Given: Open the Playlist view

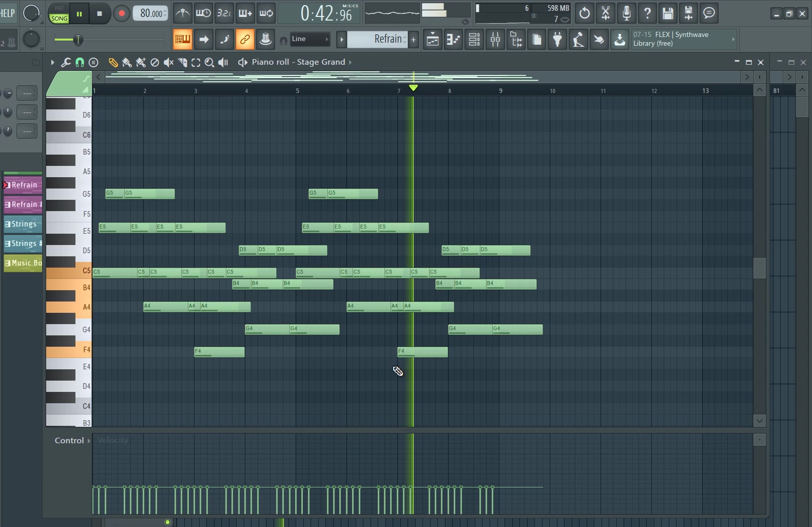Looking at the screenshot, I should click(433, 40).
